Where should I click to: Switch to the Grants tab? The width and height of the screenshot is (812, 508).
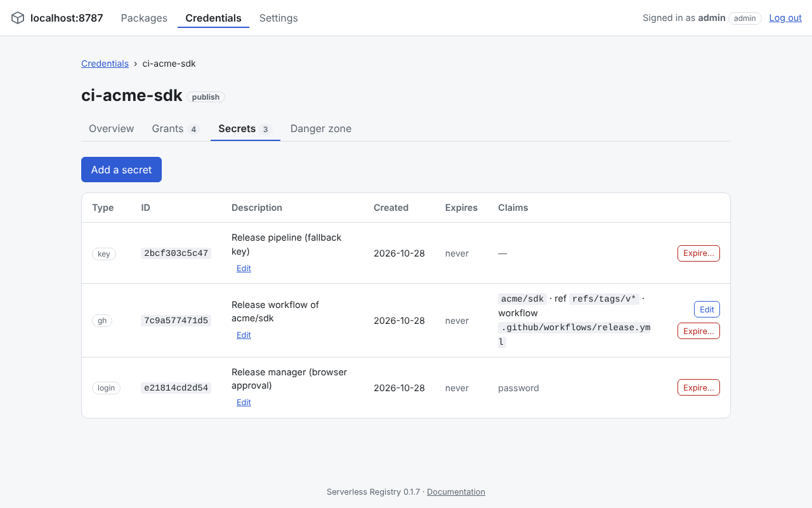(176, 128)
